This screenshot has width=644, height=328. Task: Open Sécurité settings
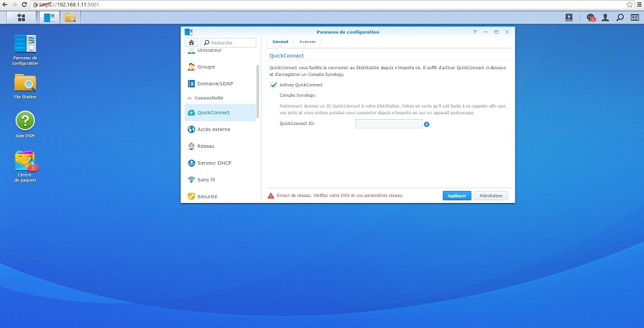pos(220,196)
